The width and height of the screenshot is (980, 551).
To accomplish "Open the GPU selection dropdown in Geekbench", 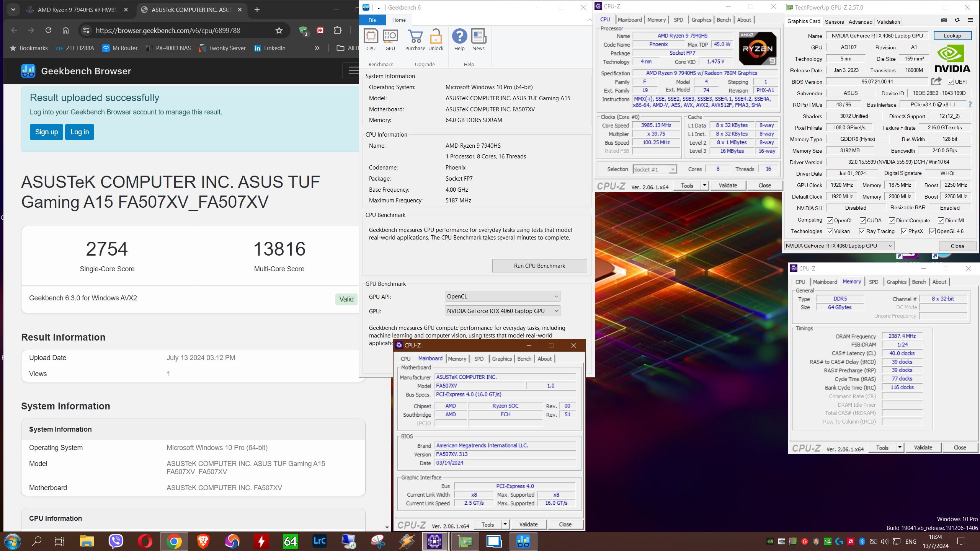I will pyautogui.click(x=503, y=311).
